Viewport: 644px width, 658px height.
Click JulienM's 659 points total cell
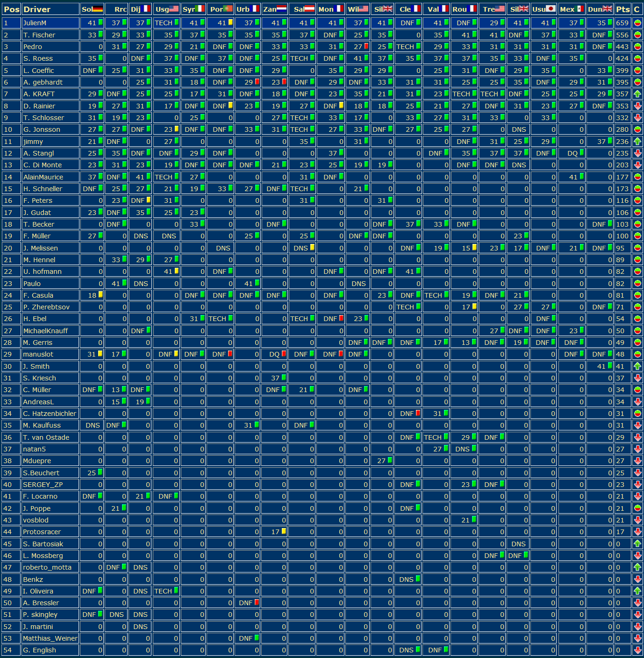[x=622, y=23]
